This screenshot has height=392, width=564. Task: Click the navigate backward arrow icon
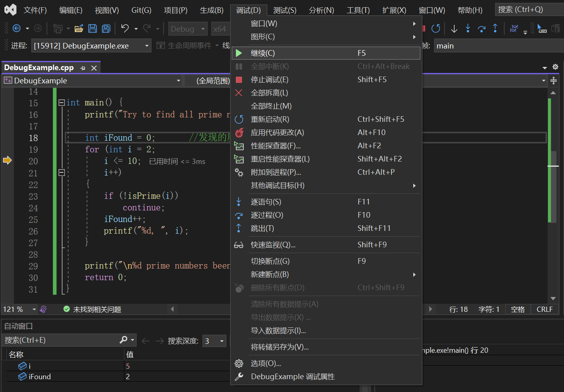click(x=16, y=28)
